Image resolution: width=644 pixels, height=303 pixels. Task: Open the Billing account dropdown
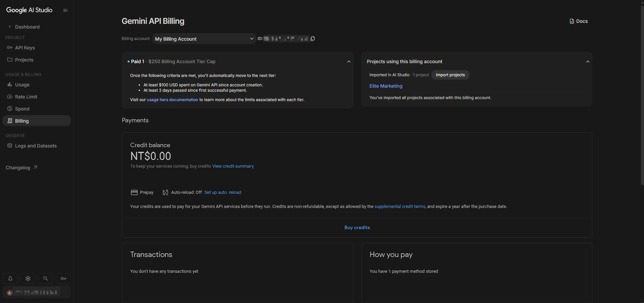point(204,39)
